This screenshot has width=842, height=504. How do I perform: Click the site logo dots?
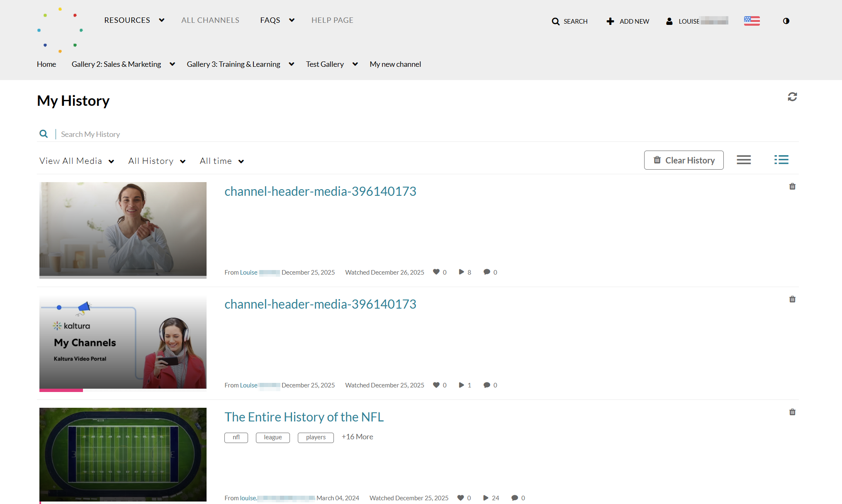[x=60, y=30]
